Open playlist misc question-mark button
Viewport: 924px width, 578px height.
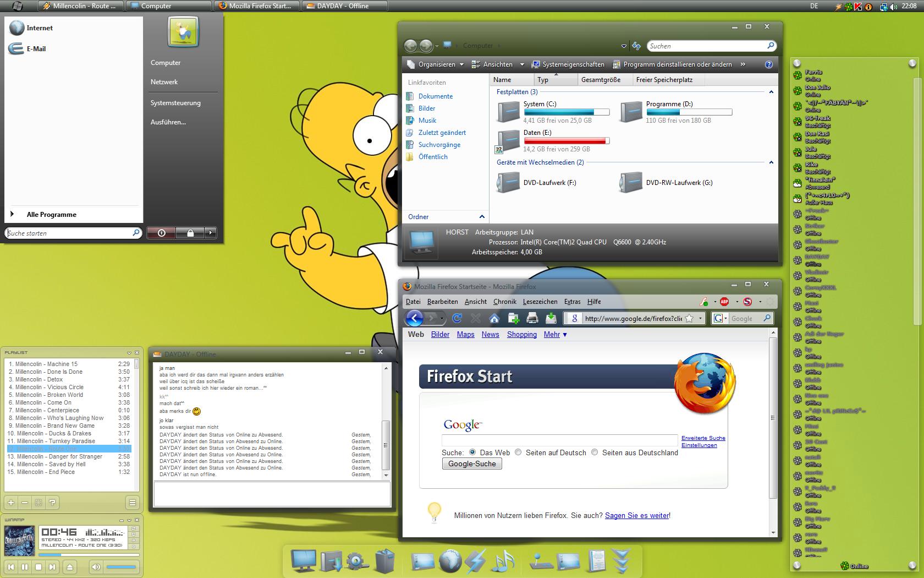52,502
